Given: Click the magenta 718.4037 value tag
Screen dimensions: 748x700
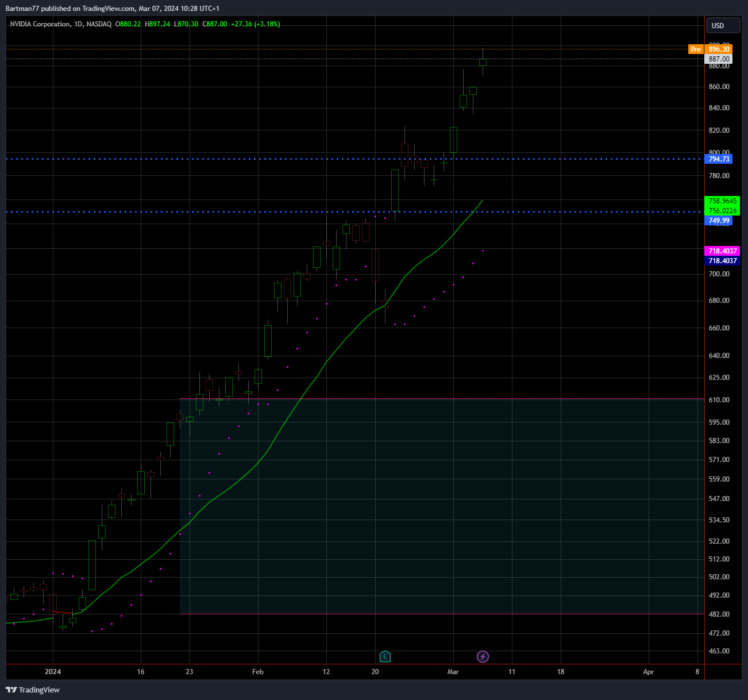Looking at the screenshot, I should [722, 251].
